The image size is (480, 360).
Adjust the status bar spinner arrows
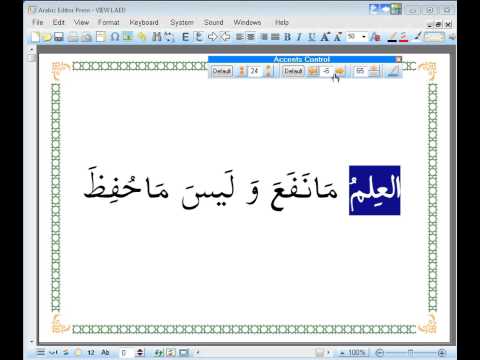(x=140, y=352)
